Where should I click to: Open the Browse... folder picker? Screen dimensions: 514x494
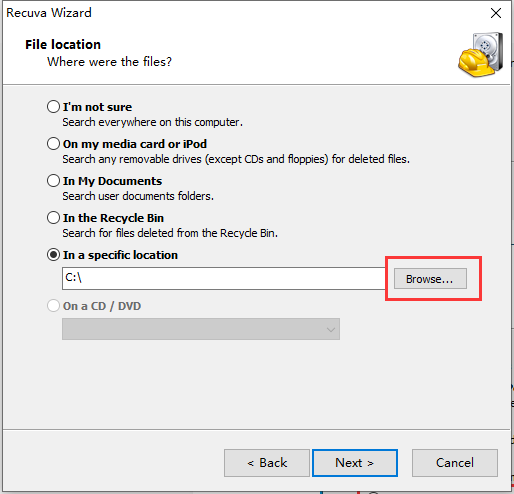(430, 279)
